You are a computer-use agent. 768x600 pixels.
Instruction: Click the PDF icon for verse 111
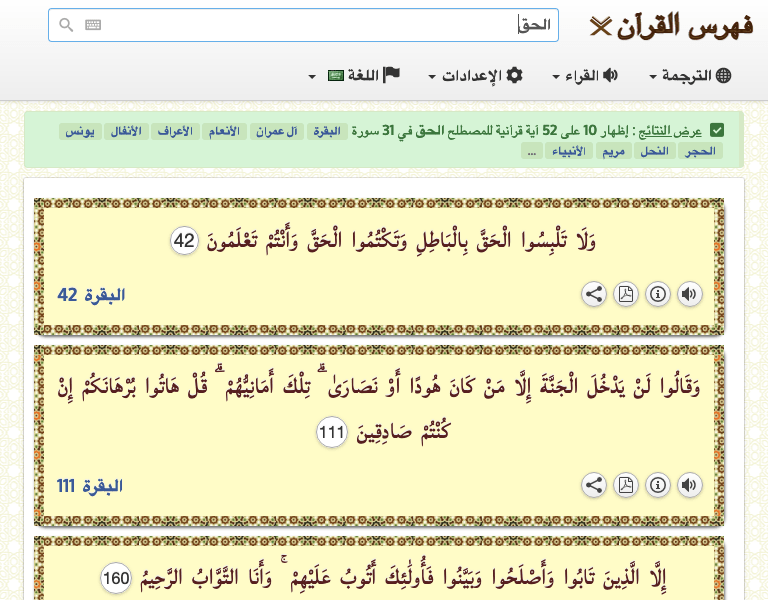[x=626, y=485]
